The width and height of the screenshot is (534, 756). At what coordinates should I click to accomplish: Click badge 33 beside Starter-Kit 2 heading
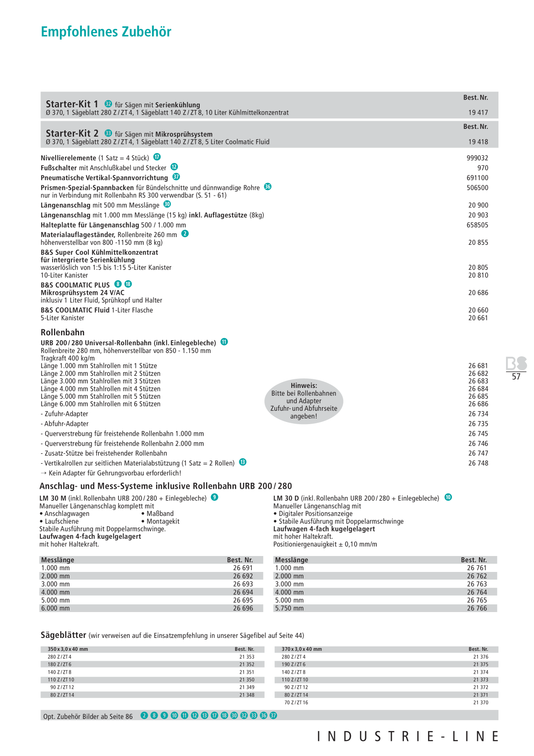point(109,133)
